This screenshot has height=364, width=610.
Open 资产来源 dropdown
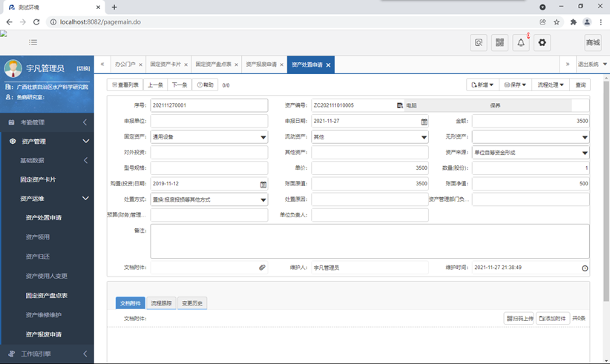[531, 153]
